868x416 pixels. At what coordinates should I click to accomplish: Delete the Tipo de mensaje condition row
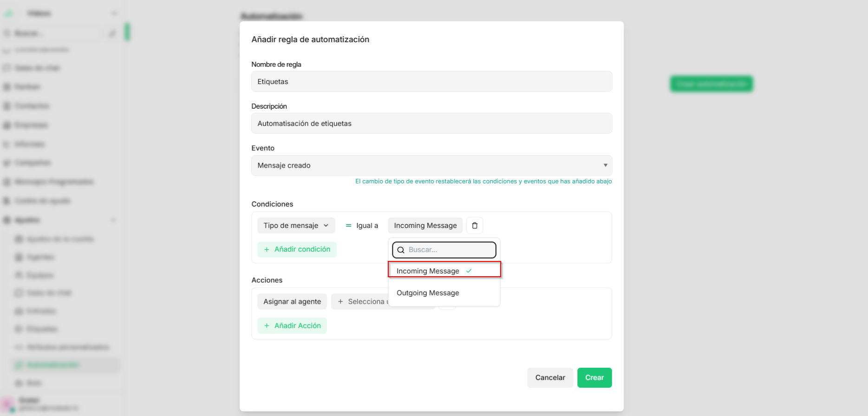pyautogui.click(x=475, y=226)
